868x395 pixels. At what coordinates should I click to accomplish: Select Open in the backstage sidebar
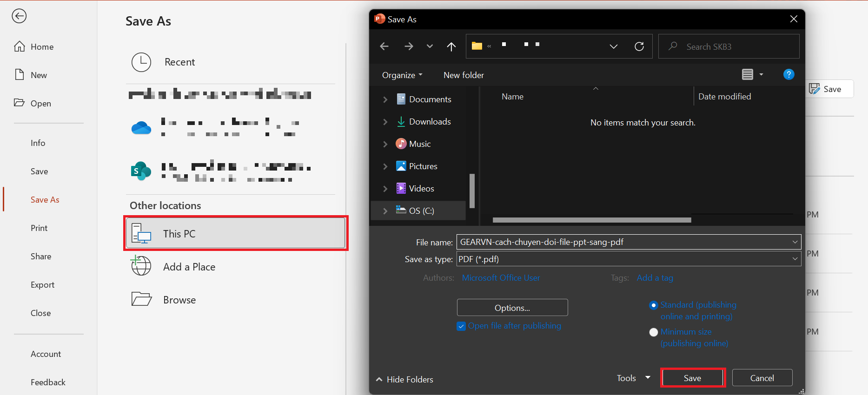pos(33,104)
